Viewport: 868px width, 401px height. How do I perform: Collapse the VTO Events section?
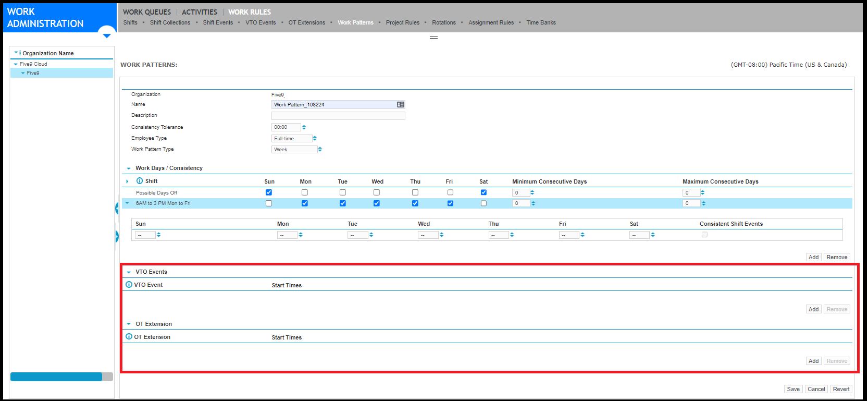pos(129,272)
